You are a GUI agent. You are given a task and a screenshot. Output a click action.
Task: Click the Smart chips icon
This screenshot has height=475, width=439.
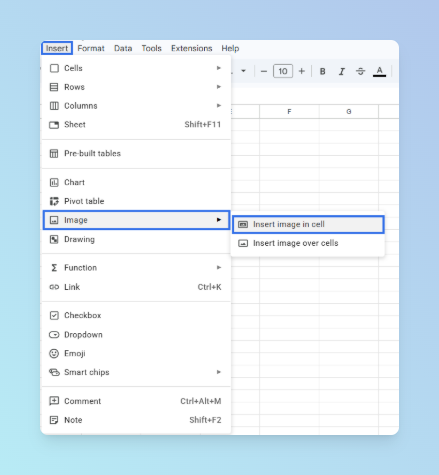[54, 372]
